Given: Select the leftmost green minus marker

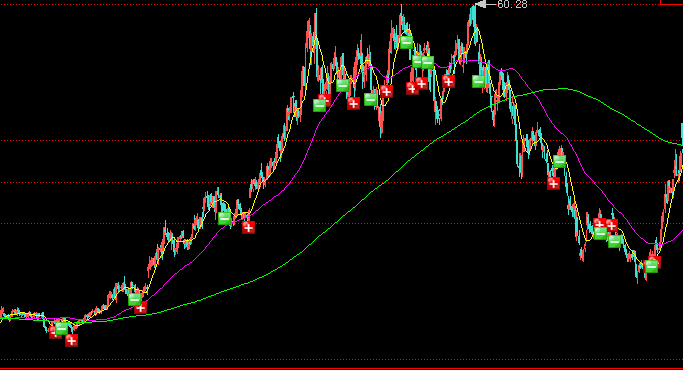Looking at the screenshot, I should click(61, 328).
